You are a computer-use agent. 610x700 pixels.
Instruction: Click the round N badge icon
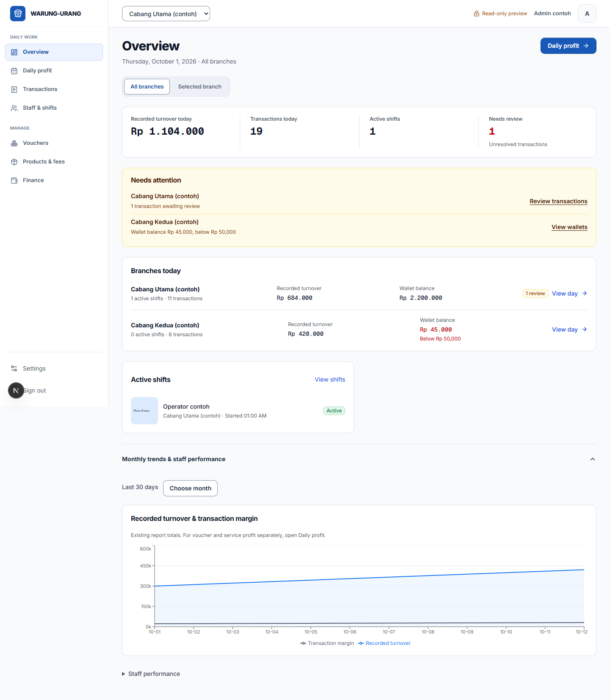tap(16, 390)
